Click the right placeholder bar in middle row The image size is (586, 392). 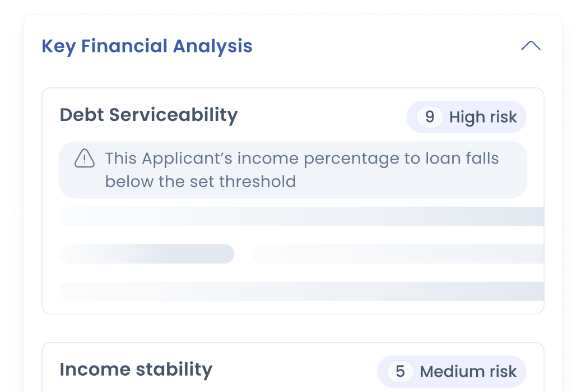[x=398, y=254]
